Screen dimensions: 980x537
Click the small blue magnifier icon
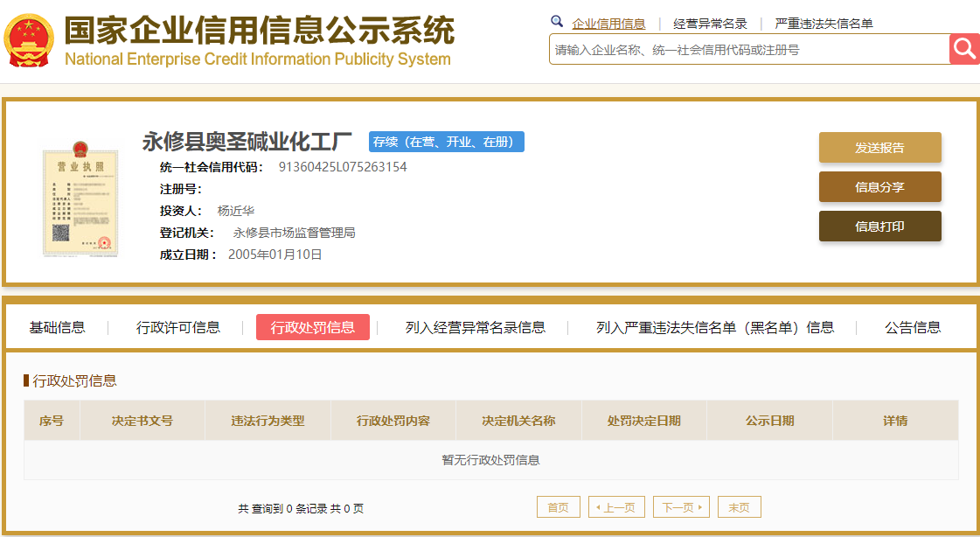[x=556, y=22]
